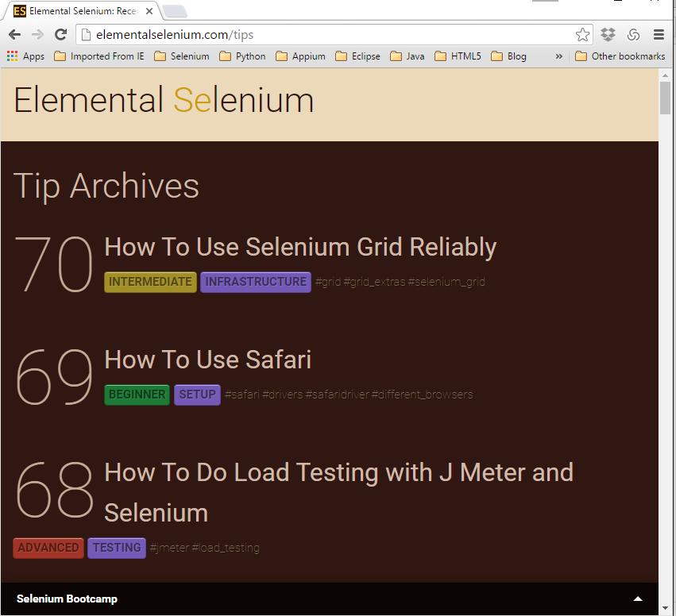Click the back navigation arrow

coord(14,34)
